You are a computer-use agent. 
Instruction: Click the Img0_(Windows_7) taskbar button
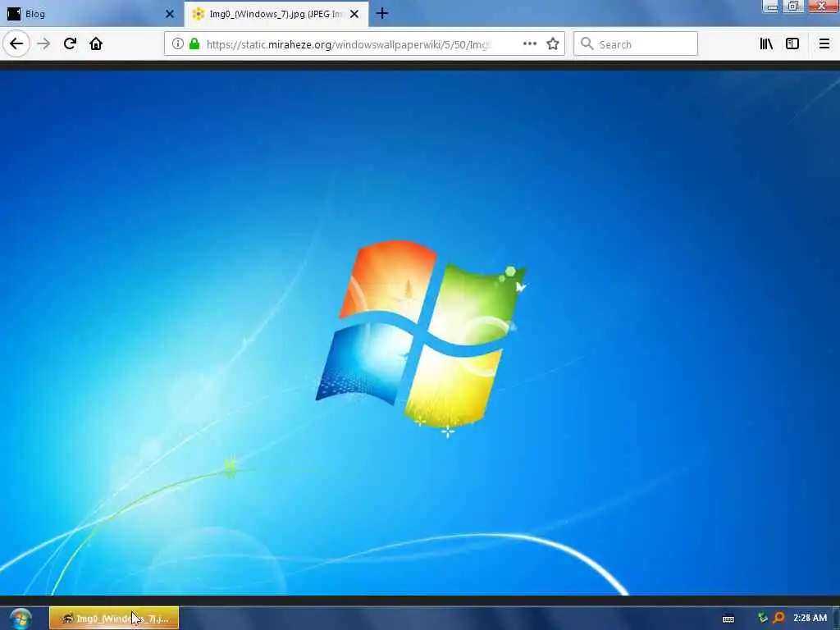click(x=114, y=619)
